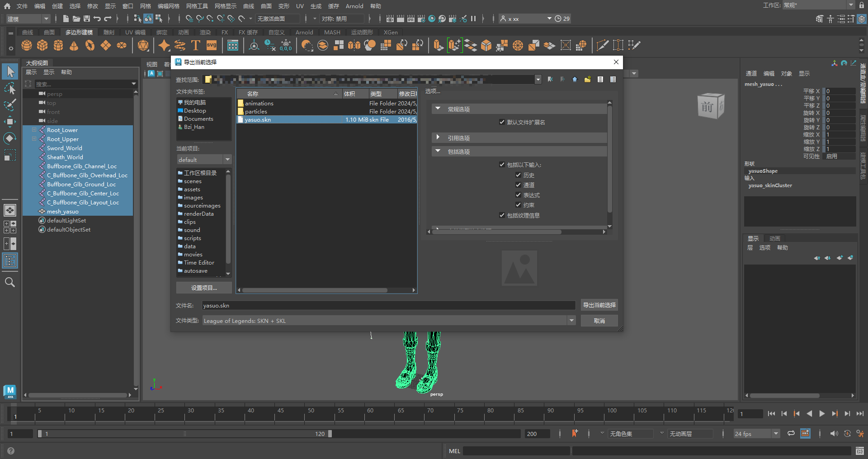
Task: Click the go to end of playback button
Action: 860,413
